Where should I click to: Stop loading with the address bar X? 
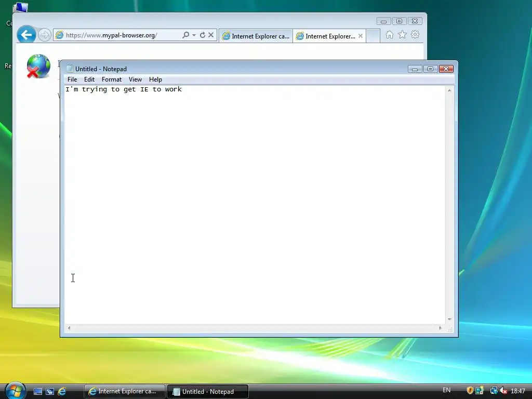point(211,35)
